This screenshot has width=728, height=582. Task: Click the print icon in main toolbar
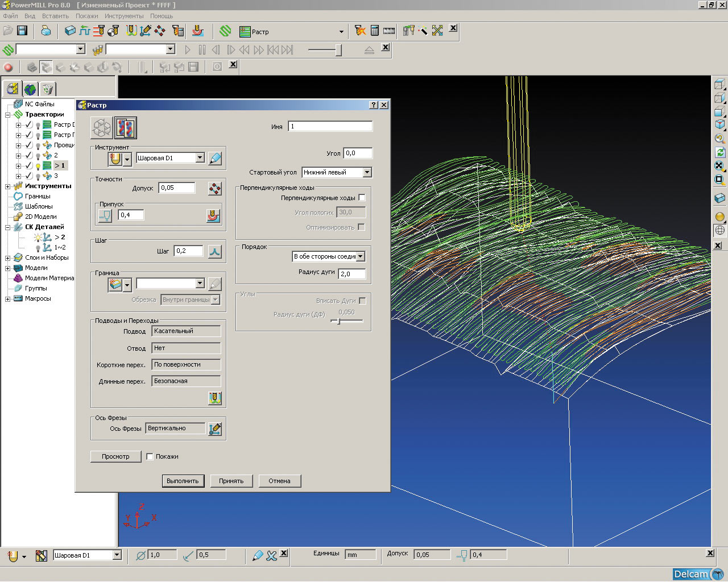(45, 31)
